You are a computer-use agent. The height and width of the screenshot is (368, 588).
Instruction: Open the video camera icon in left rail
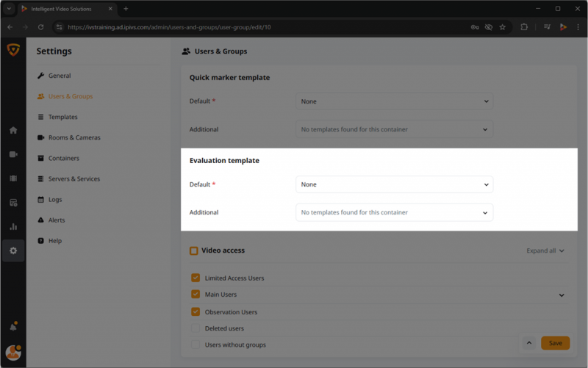[x=13, y=154]
